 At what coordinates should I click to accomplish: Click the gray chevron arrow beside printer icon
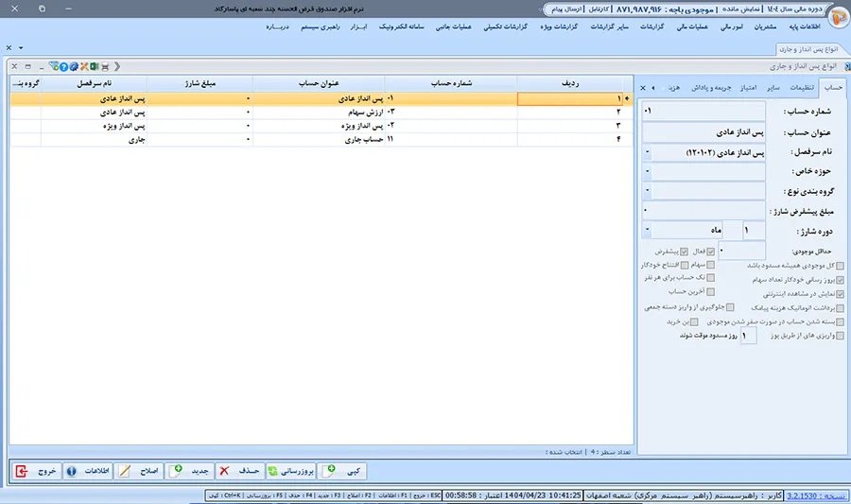pos(117,67)
